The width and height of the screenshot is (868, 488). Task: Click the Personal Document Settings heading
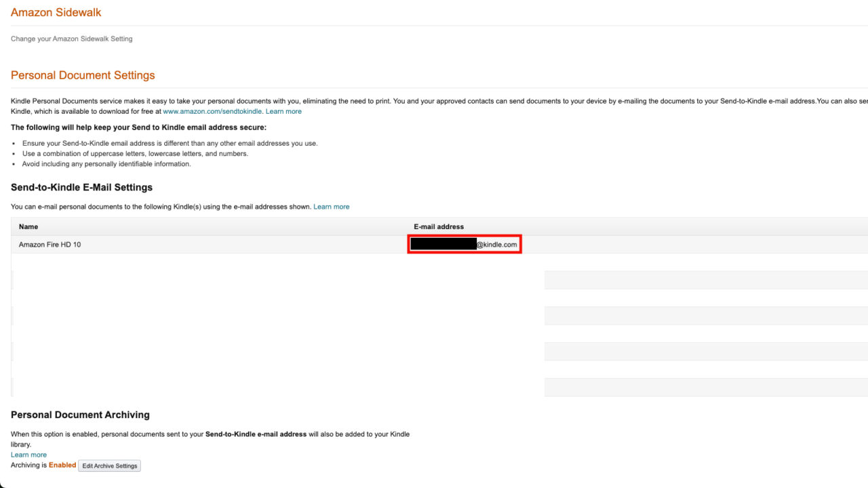point(83,75)
